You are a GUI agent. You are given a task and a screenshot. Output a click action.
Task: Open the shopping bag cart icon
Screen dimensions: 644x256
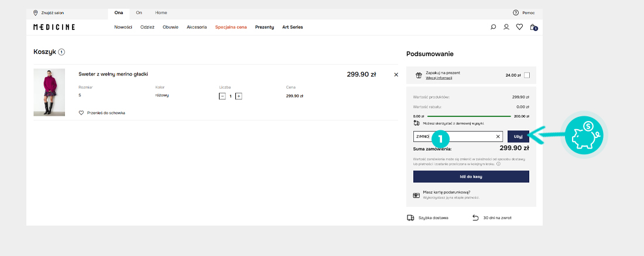[533, 27]
